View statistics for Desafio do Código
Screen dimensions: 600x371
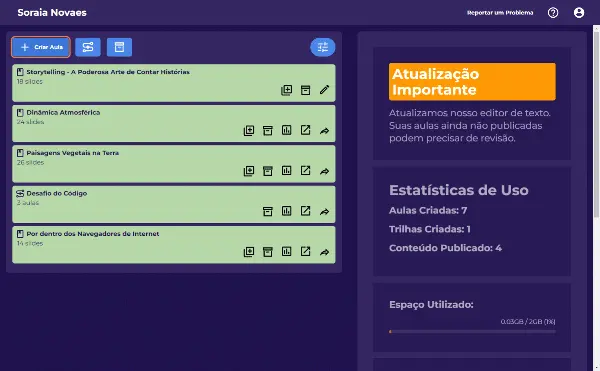[x=287, y=211]
